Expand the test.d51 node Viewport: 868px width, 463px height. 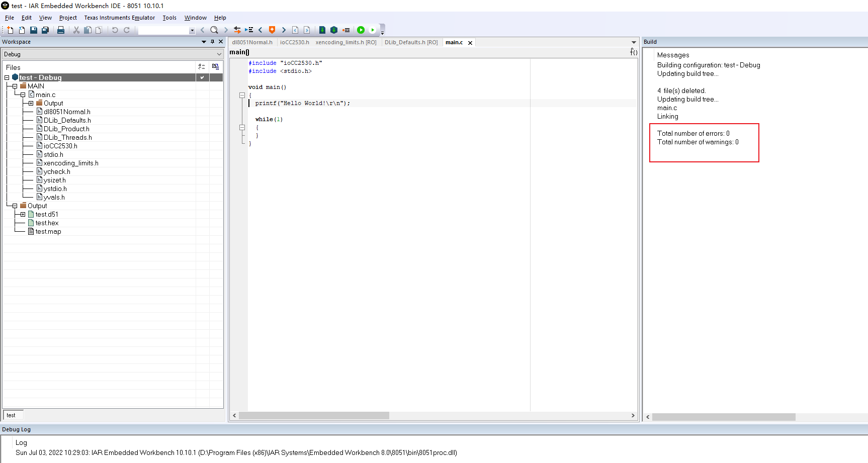pyautogui.click(x=23, y=214)
